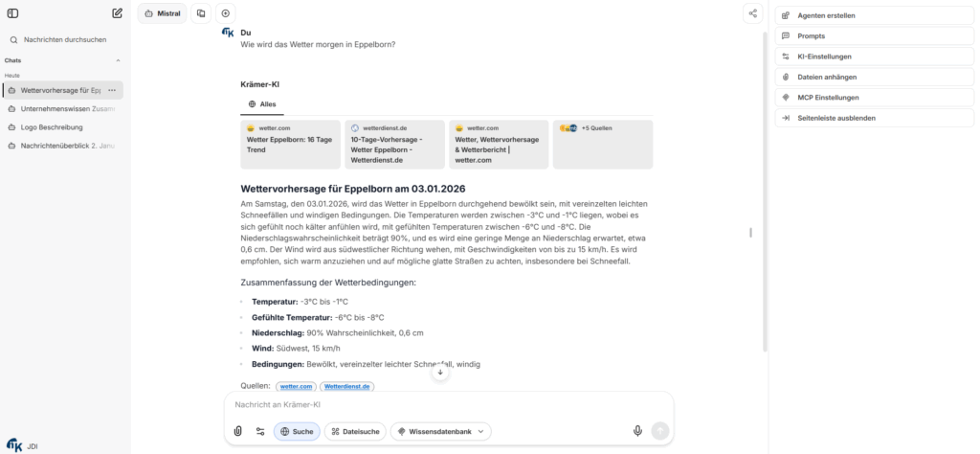
Task: Collapse the Chats section chevron
Action: pos(118,60)
